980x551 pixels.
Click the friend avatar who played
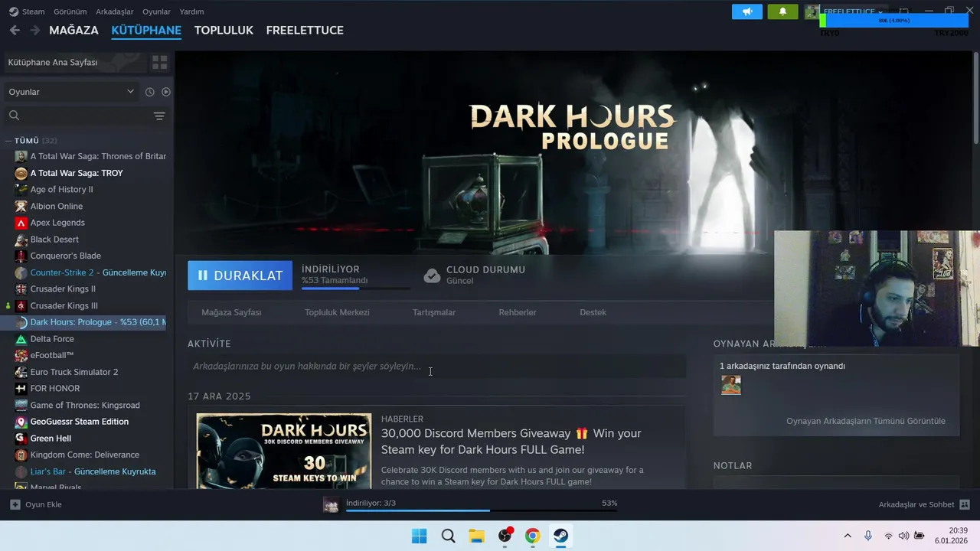point(731,385)
